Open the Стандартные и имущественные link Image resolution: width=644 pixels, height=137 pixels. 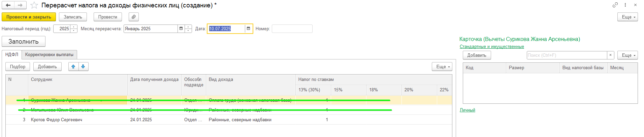point(492,47)
